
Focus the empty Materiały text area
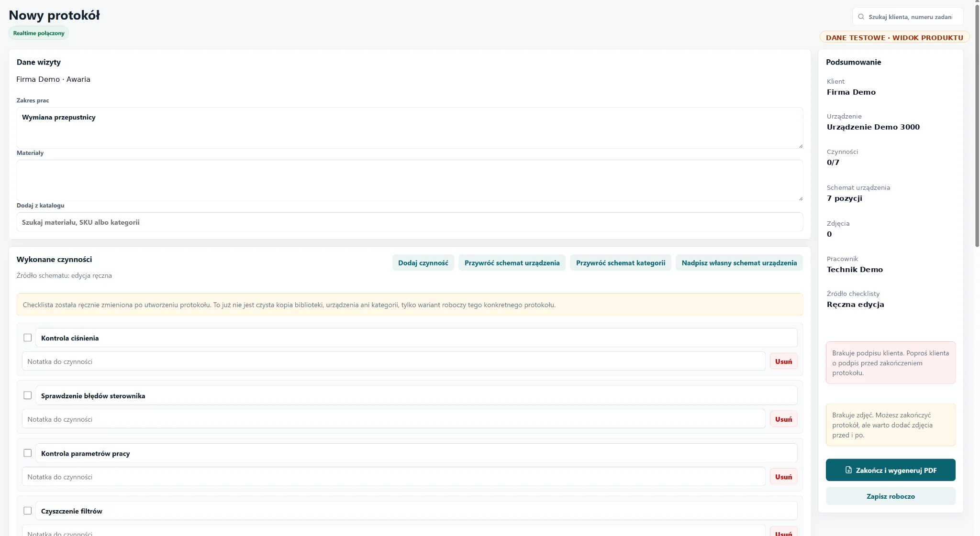coord(410,180)
